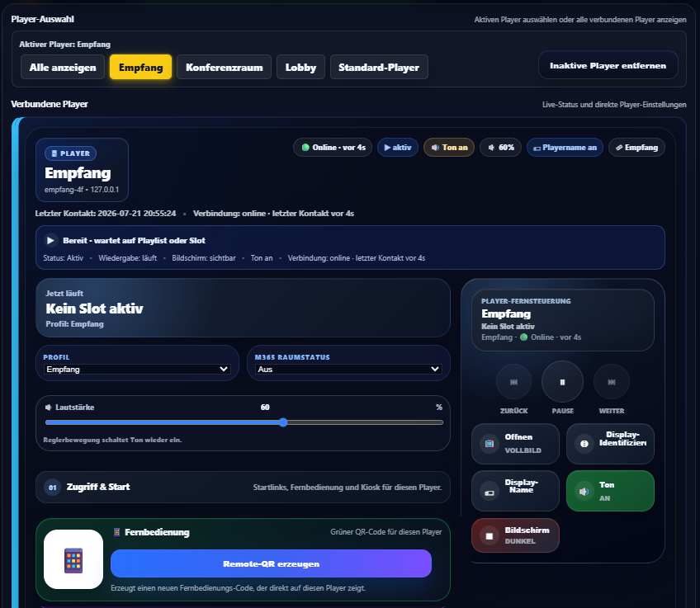Select the Empfang player tab
This screenshot has width=700, height=608.
tap(140, 67)
